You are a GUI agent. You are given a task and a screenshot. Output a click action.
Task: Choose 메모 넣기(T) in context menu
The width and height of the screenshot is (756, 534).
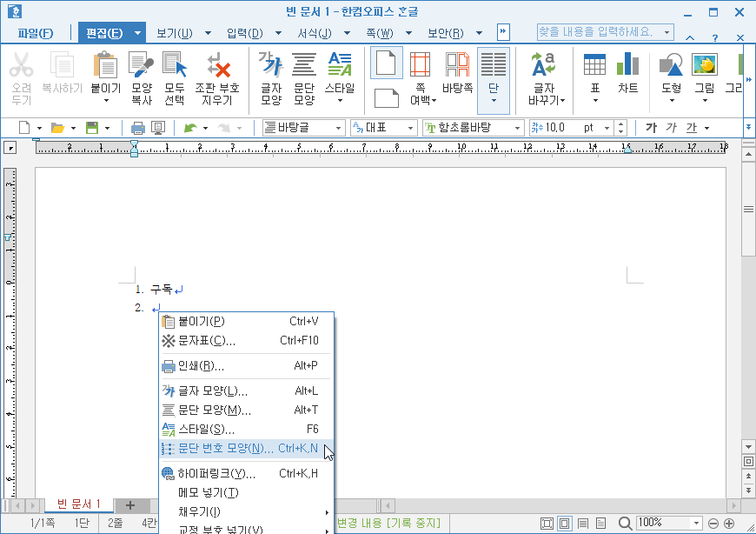click(x=247, y=492)
